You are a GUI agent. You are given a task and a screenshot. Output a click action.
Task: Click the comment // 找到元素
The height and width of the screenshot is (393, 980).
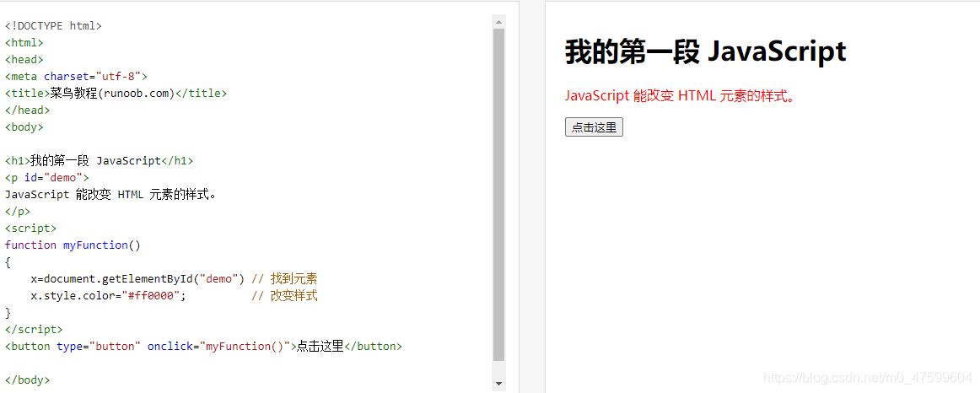(x=284, y=279)
